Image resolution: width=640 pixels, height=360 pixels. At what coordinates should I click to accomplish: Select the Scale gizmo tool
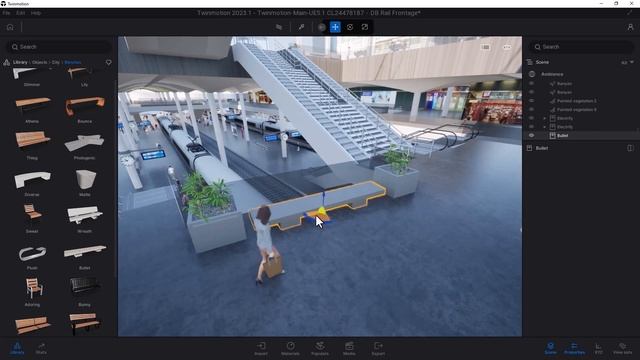[x=364, y=27]
